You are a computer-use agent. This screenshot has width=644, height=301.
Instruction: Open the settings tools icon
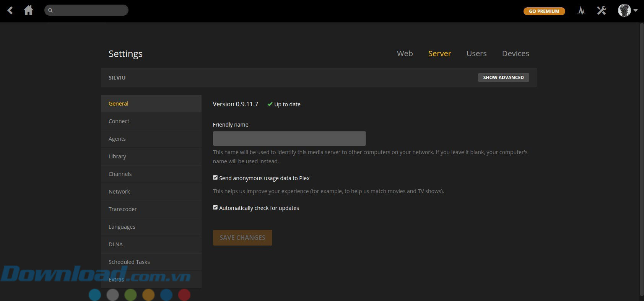602,10
